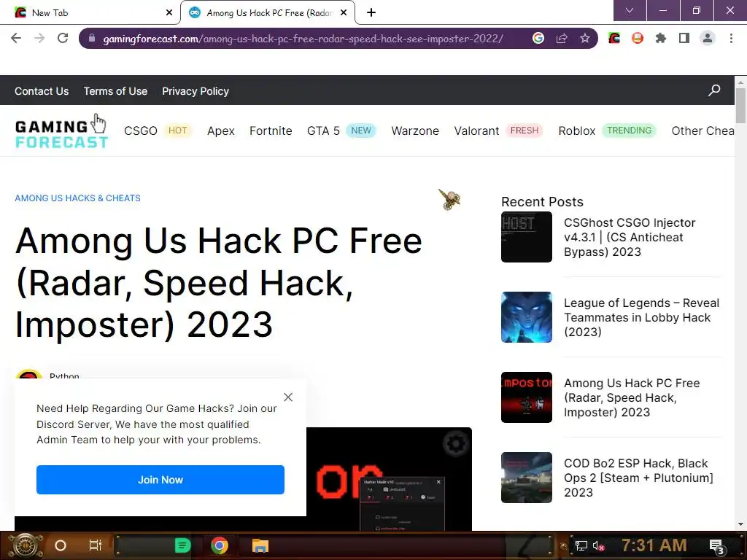Open the Contact Us page
Screen dimensions: 747x560
pyautogui.click(x=42, y=91)
